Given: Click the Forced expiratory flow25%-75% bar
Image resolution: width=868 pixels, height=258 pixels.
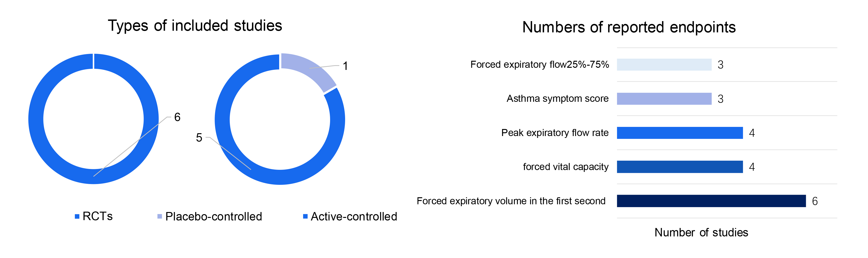Looking at the screenshot, I should [x=664, y=65].
